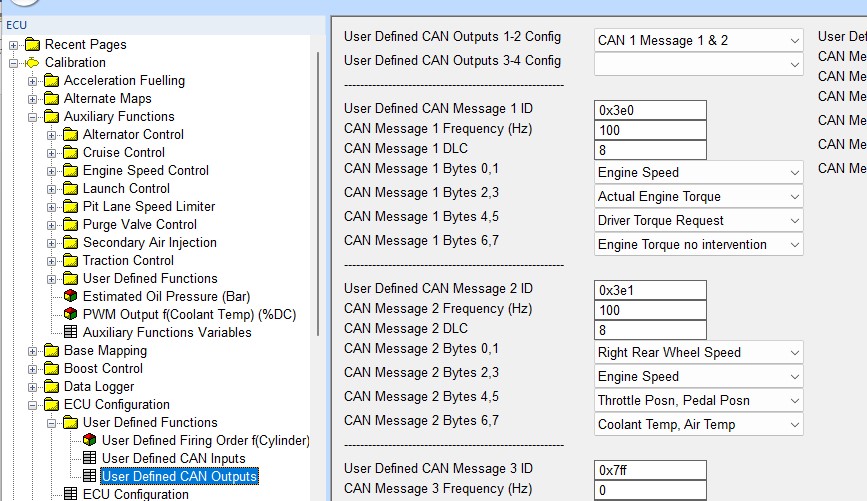Click the User Defined Firing Order cube icon
867x501 pixels.
tap(90, 441)
